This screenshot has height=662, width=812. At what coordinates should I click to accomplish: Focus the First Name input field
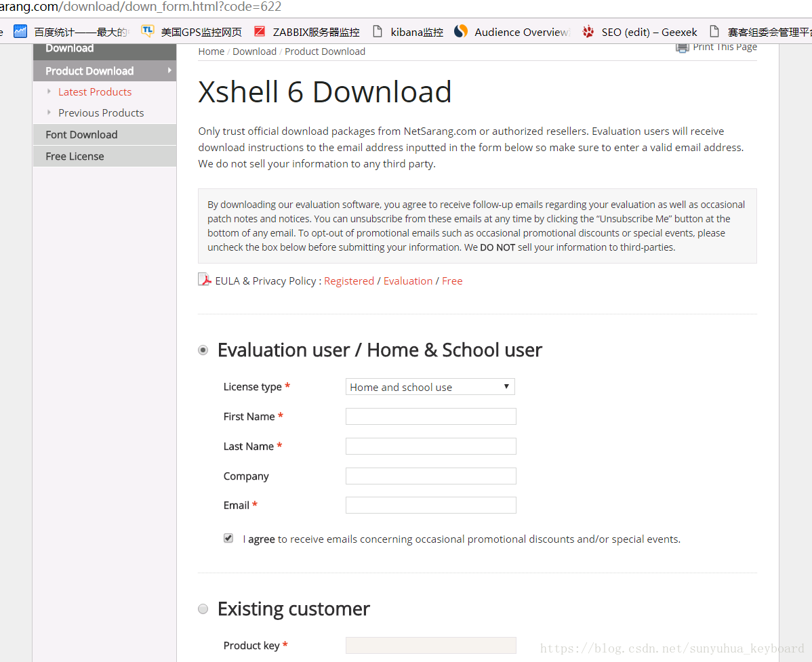tap(431, 416)
